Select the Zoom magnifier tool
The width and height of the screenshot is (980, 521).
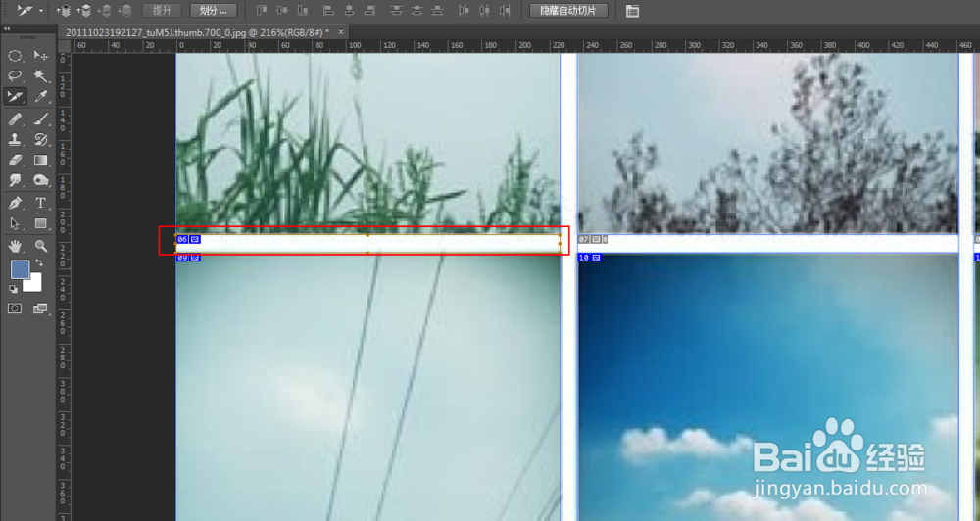point(41,246)
